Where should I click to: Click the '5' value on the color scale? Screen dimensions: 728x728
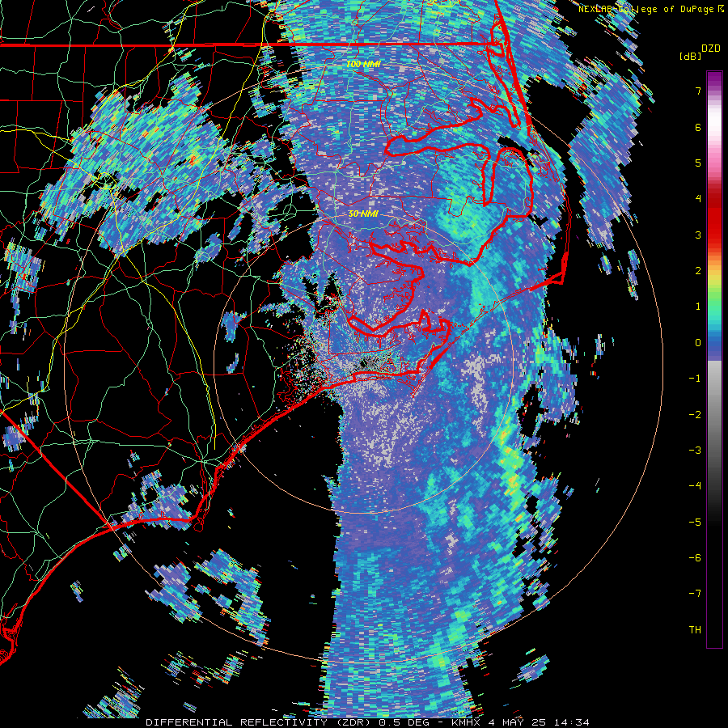coord(698,163)
